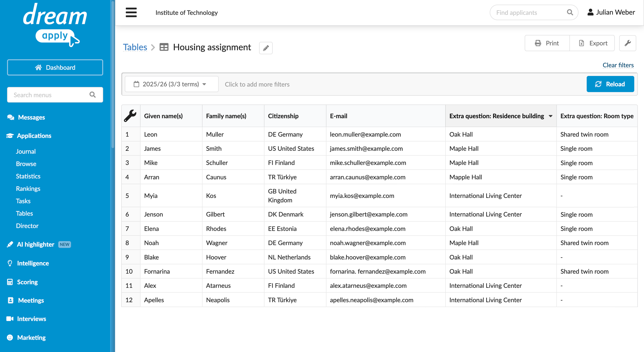Click the magnifier icon in Search menus
The height and width of the screenshot is (352, 644).
pos(93,95)
